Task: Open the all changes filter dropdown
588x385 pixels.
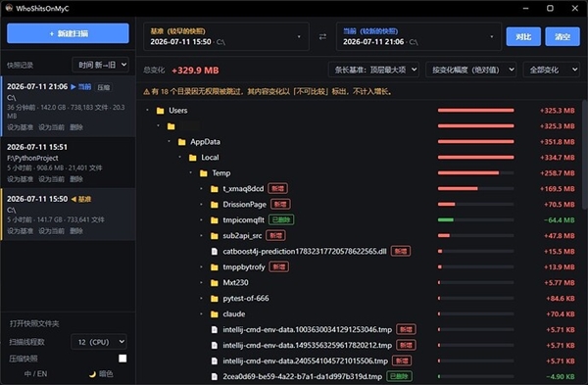Action: coord(551,70)
